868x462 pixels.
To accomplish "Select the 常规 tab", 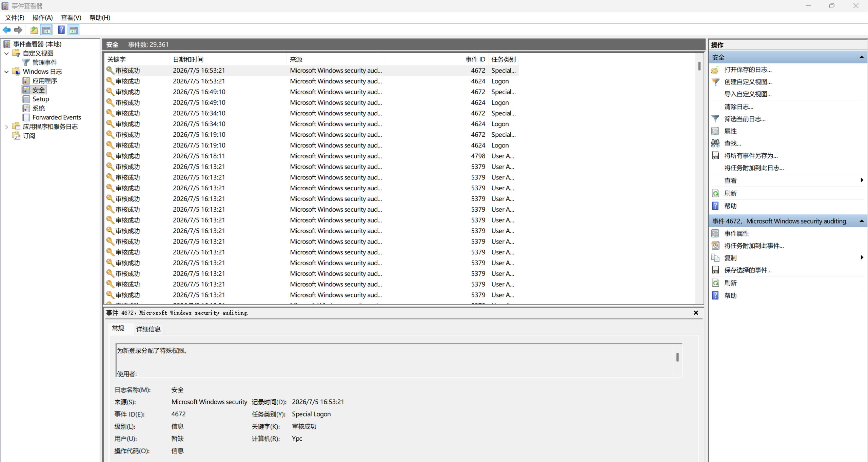I will coord(118,328).
